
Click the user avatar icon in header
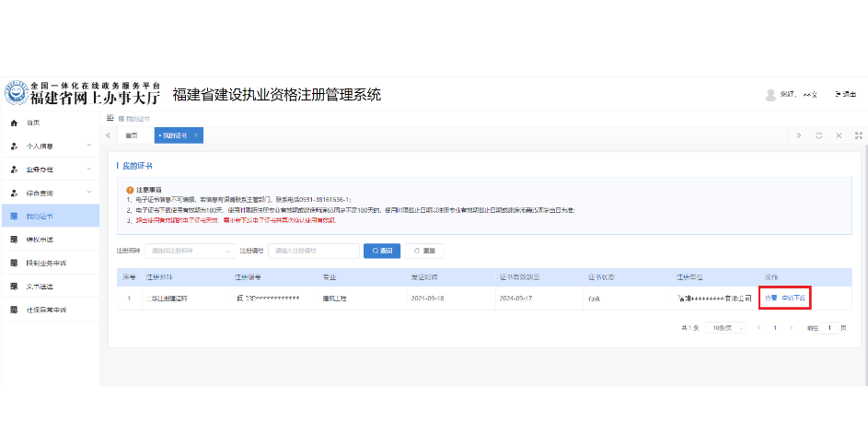click(x=770, y=95)
